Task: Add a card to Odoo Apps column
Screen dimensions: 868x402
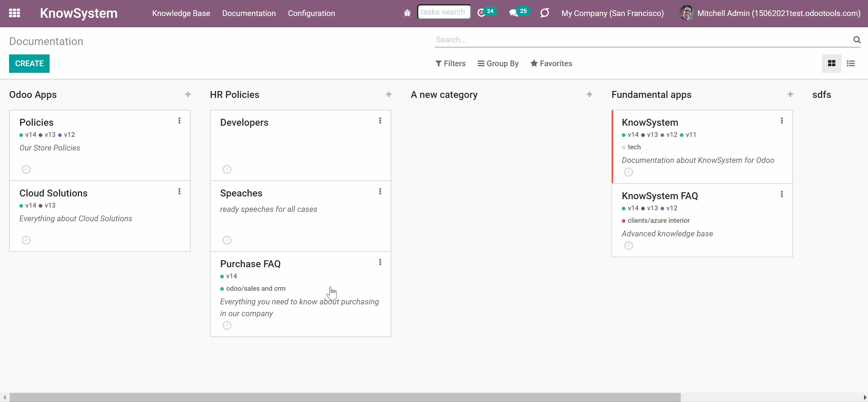Action: [188, 95]
